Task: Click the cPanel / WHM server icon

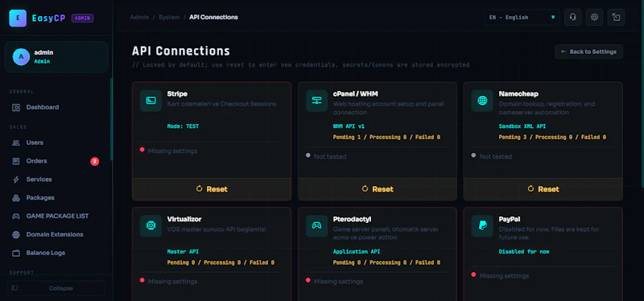Action: click(316, 101)
